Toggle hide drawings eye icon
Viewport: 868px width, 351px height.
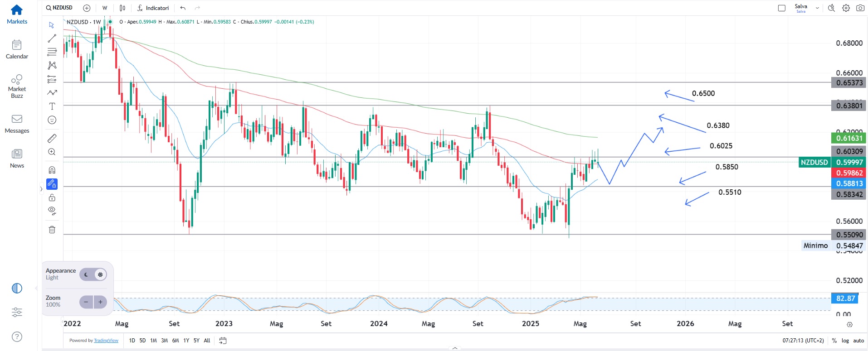[x=52, y=211]
